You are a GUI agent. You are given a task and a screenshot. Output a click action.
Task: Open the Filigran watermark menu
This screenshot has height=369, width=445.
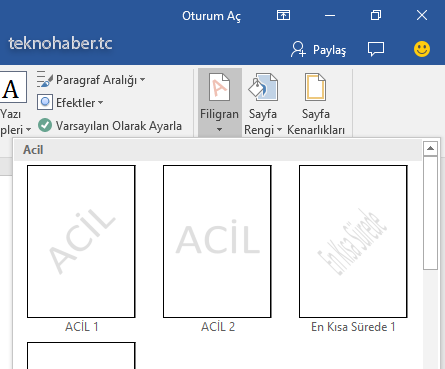click(x=220, y=102)
